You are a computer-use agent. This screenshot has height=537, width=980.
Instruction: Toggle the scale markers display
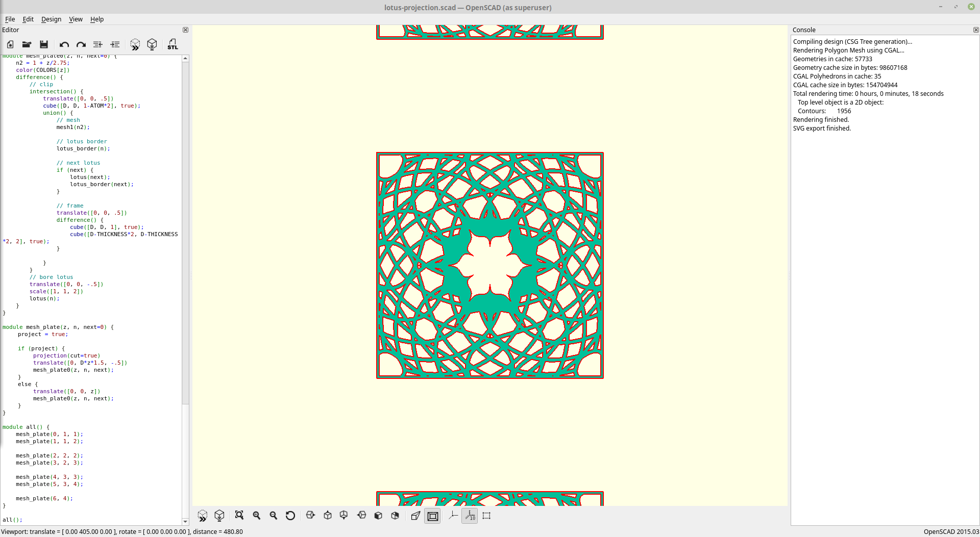point(470,516)
